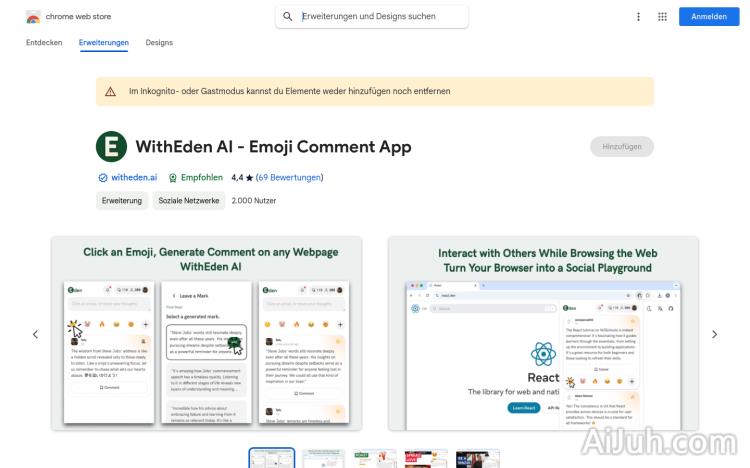
Task: Click the Inkognito warning banner message
Action: [x=289, y=91]
